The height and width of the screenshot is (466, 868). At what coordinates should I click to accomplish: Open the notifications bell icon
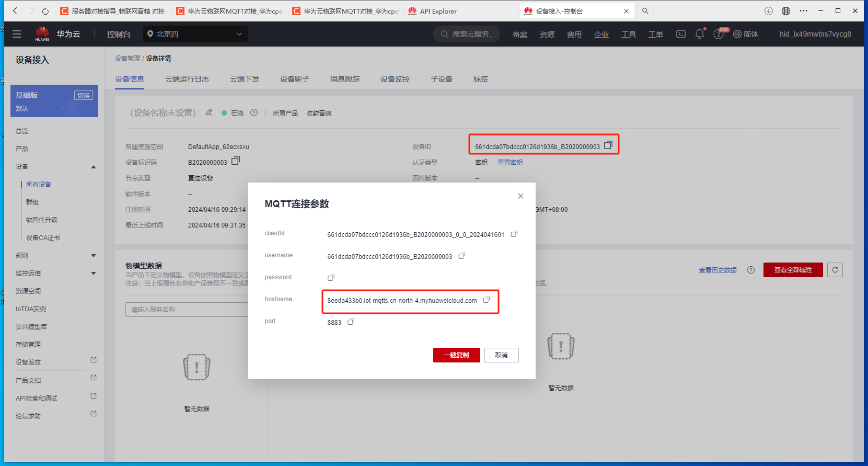click(700, 34)
